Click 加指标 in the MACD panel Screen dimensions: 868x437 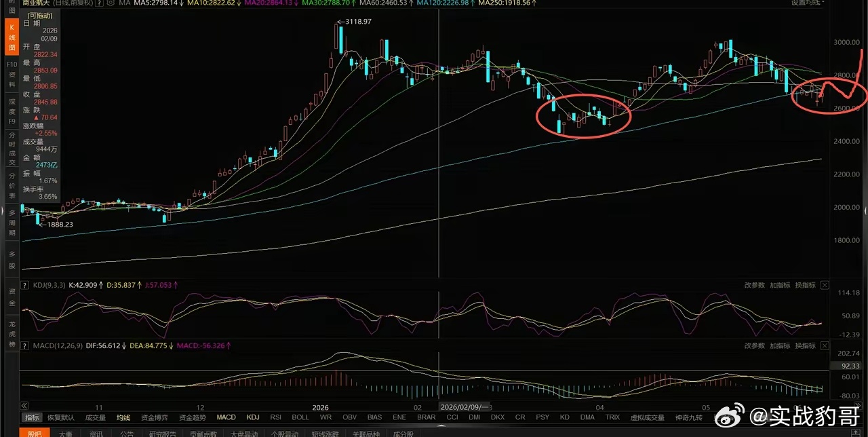(x=780, y=346)
